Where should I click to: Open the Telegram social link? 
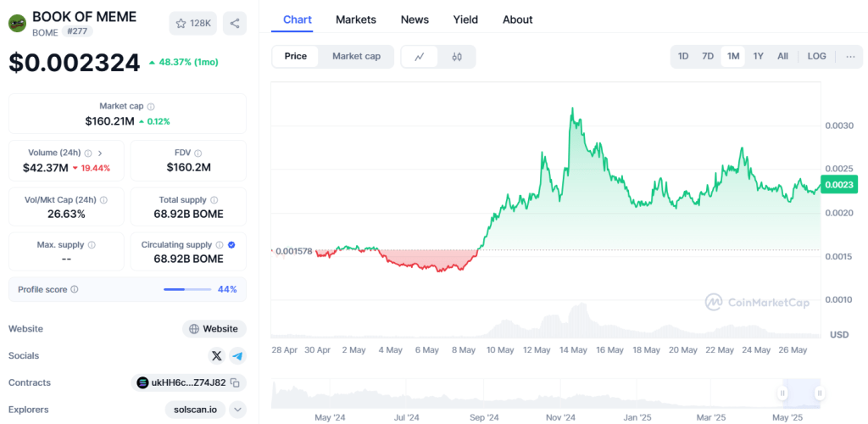pyautogui.click(x=237, y=356)
